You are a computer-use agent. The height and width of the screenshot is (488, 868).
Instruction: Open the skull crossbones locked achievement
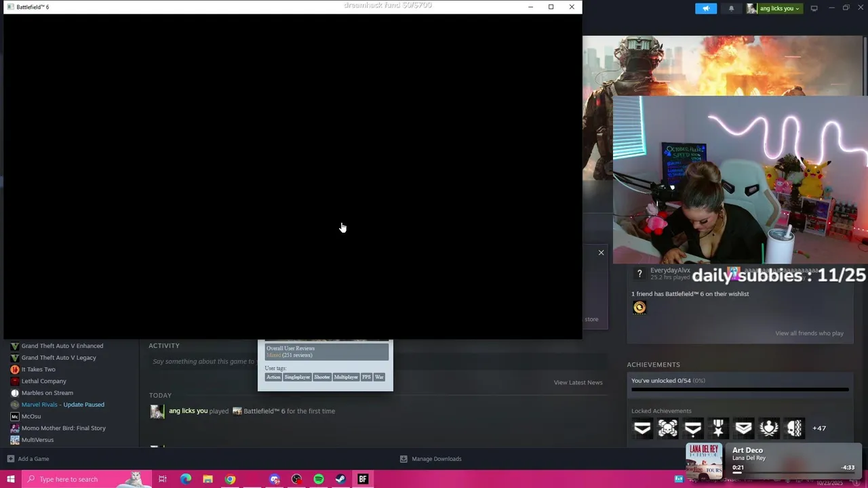[668, 428]
